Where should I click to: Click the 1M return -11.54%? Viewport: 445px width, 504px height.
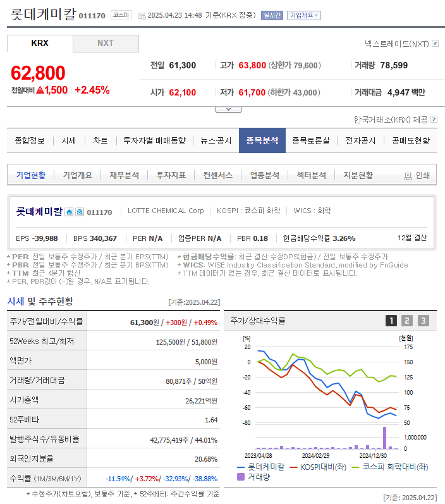click(118, 479)
